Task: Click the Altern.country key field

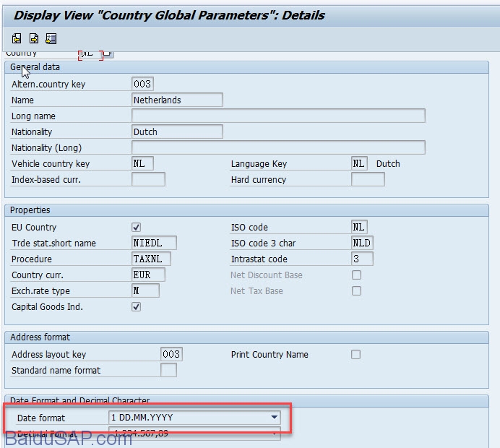Action: 142,85
